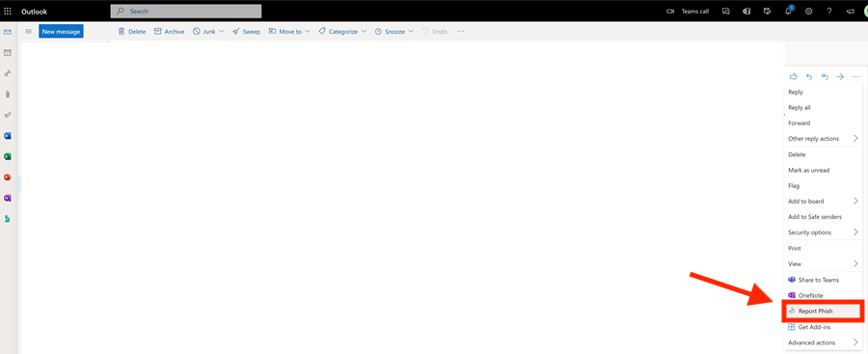
Task: Compose with New message button
Action: [61, 32]
